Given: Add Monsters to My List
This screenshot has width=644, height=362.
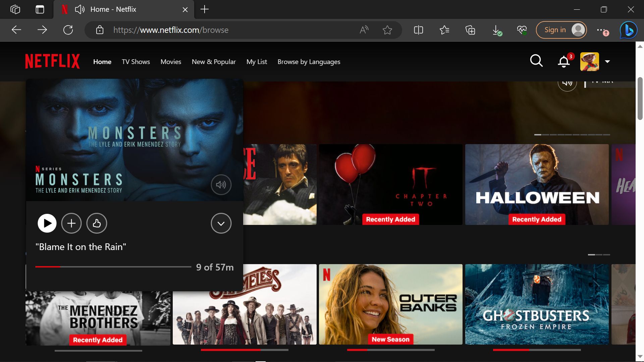Looking at the screenshot, I should pyautogui.click(x=71, y=223).
